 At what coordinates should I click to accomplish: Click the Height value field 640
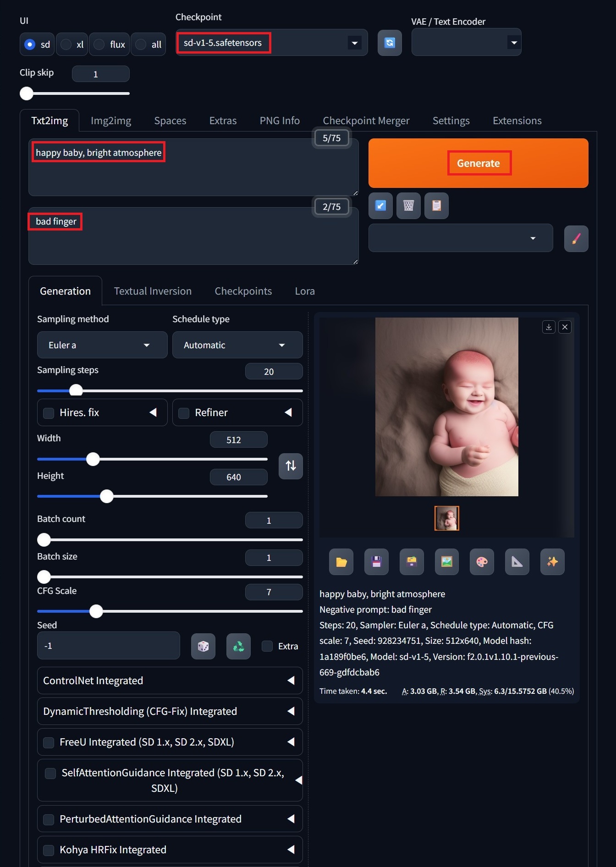coord(239,477)
